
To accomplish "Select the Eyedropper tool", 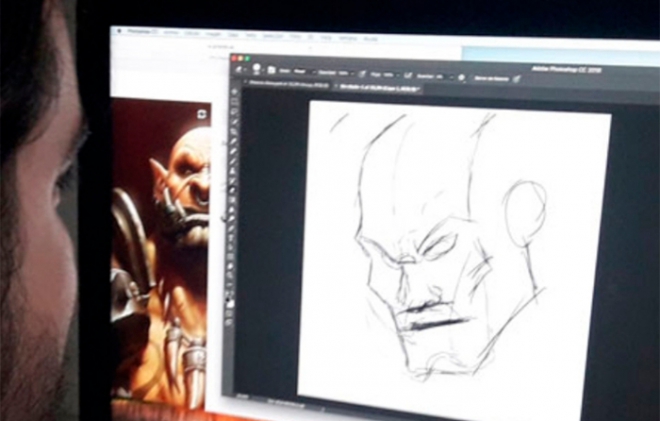I will coord(234,142).
